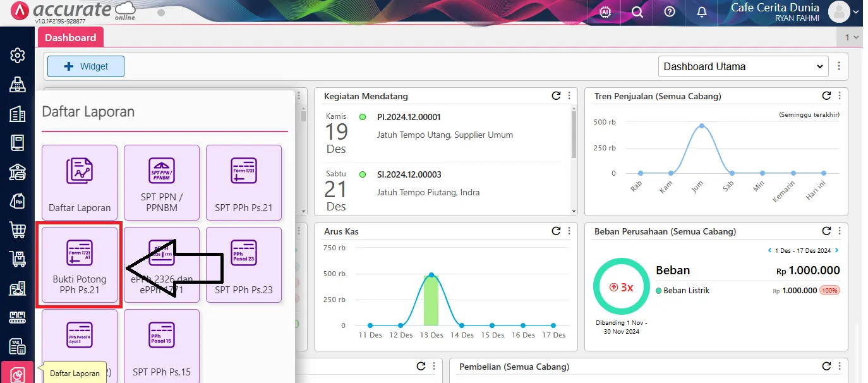Open the Tax document icon in the sidebar
This screenshot has height=383, width=868.
pos(17,345)
